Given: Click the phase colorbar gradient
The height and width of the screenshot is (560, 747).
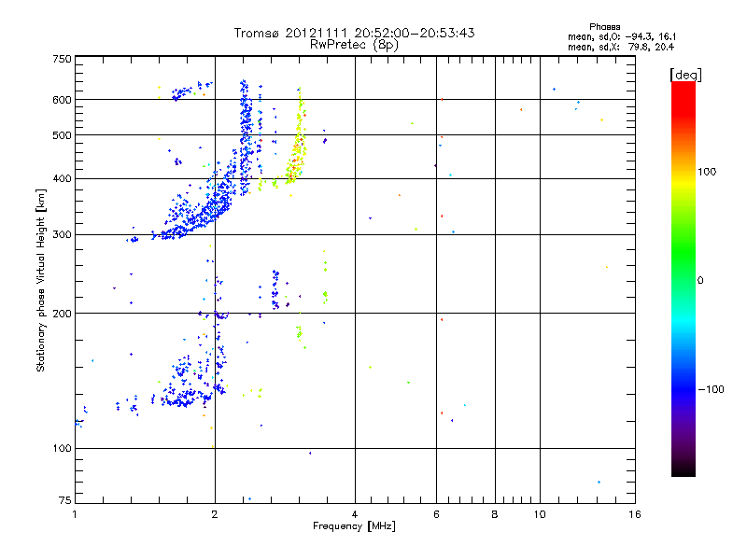Looking at the screenshot, I should pos(684,279).
